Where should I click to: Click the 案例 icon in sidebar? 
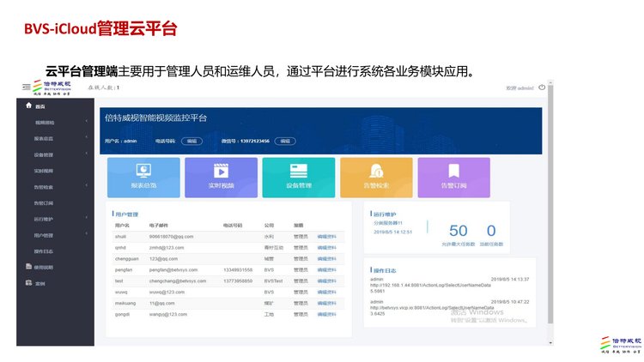(28, 282)
